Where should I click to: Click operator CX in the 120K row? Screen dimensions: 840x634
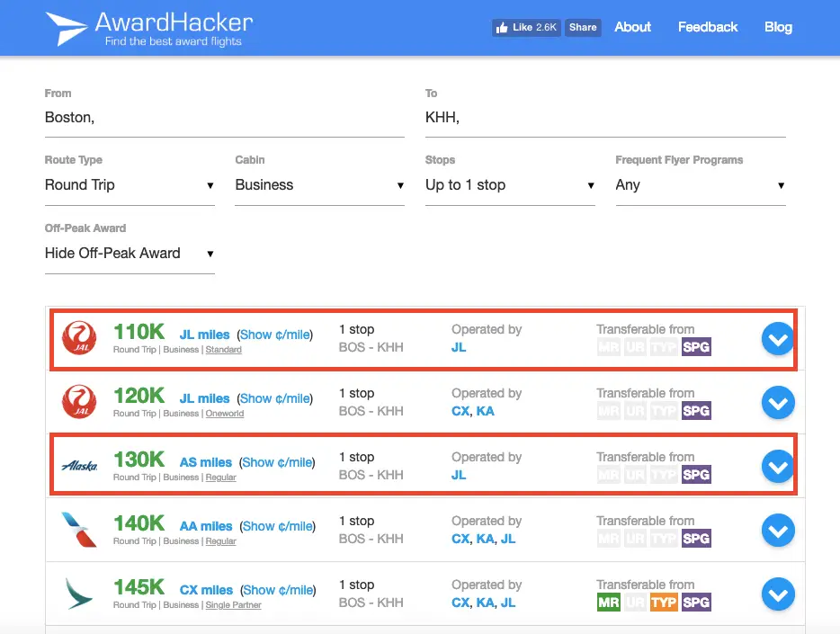click(x=460, y=411)
